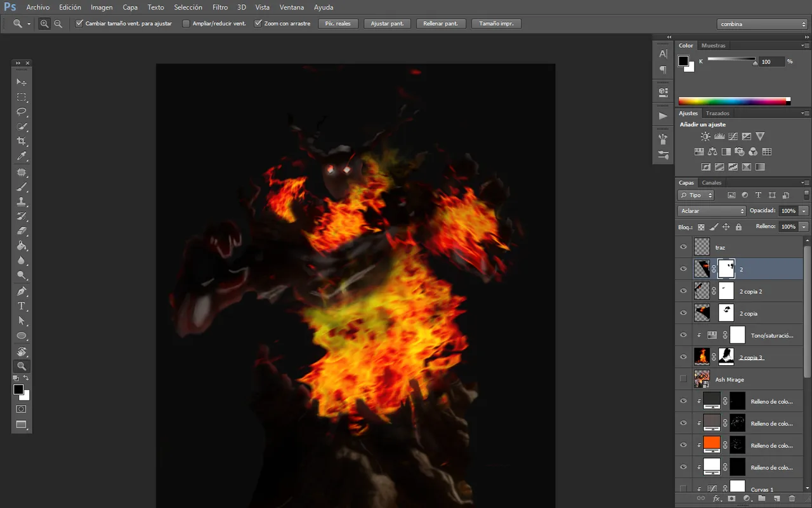Lock transparent pixels icon
Viewport: 812px width, 508px height.
point(701,227)
